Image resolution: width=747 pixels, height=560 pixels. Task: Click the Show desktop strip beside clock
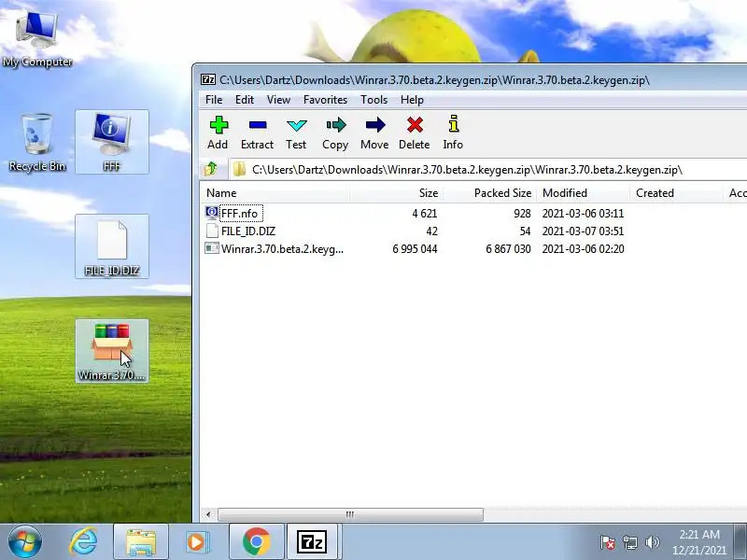tap(740, 542)
